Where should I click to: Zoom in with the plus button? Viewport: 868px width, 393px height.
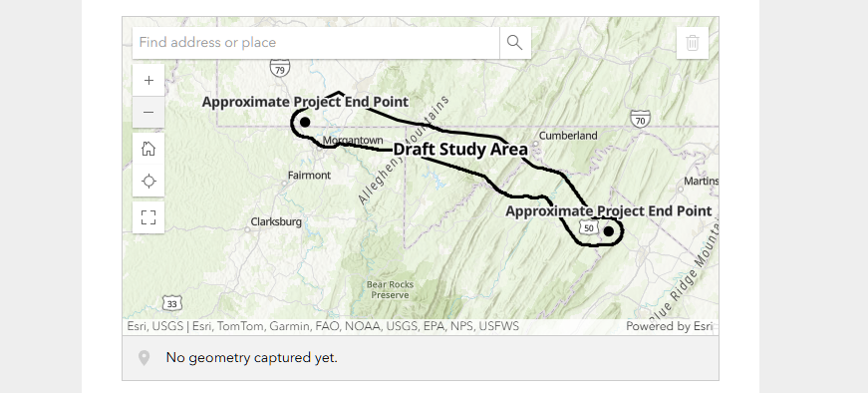[x=148, y=81]
